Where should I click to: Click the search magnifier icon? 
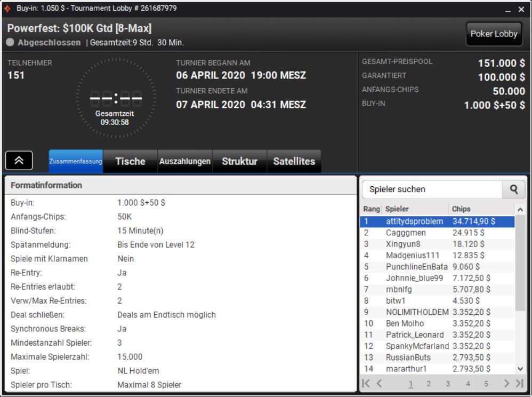click(x=514, y=189)
